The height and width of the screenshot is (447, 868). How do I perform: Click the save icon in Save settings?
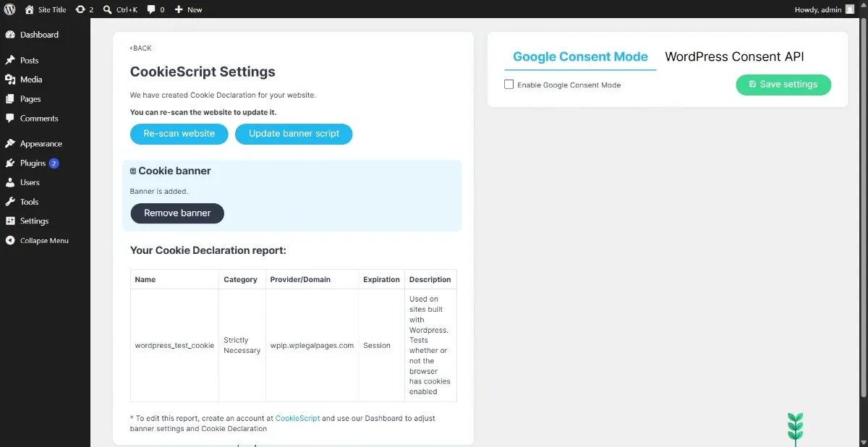[753, 85]
